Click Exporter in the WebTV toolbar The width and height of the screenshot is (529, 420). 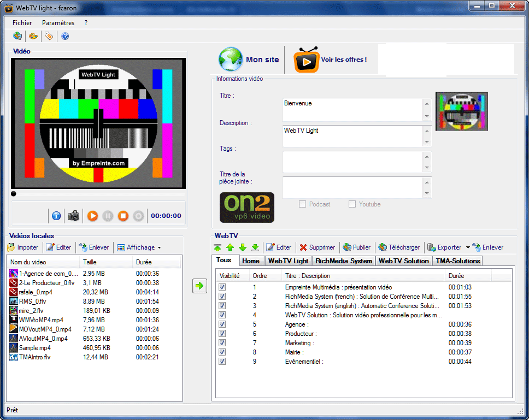(x=445, y=247)
